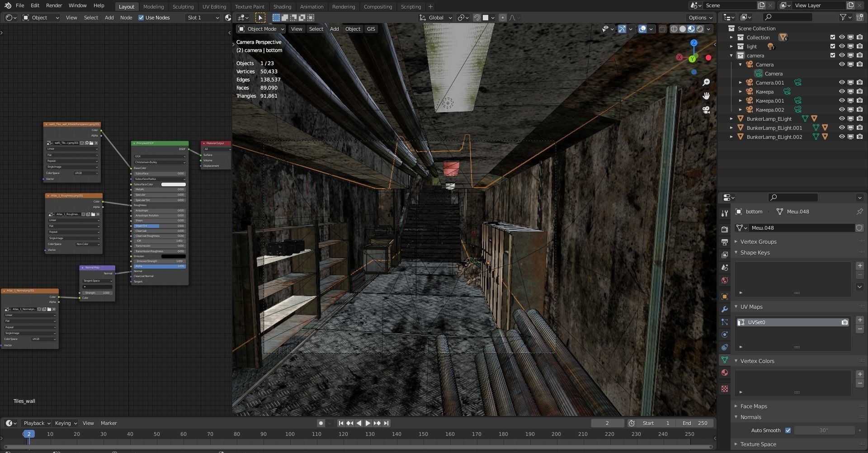Pin the properties editor with the pin icon
Viewport: 868px width, 453px height.
[x=859, y=212]
